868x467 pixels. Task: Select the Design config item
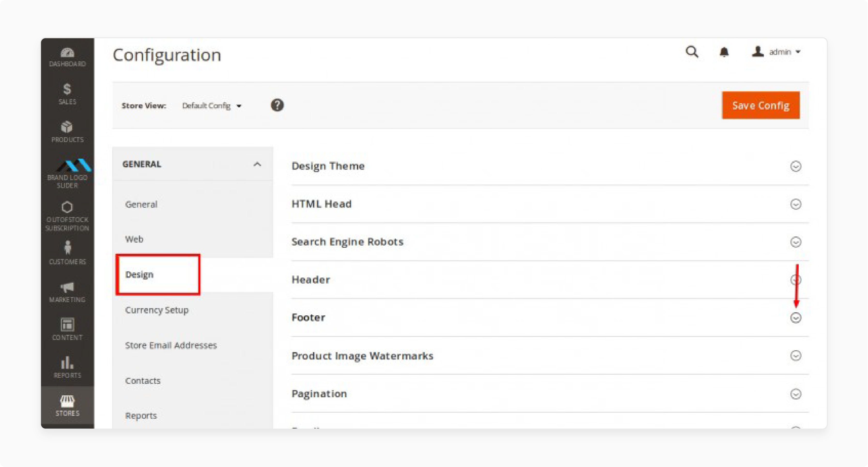coord(139,275)
